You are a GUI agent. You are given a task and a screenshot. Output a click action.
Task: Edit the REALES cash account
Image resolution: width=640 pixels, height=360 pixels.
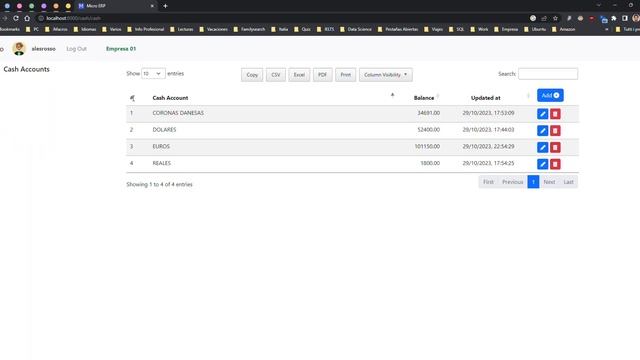542,164
